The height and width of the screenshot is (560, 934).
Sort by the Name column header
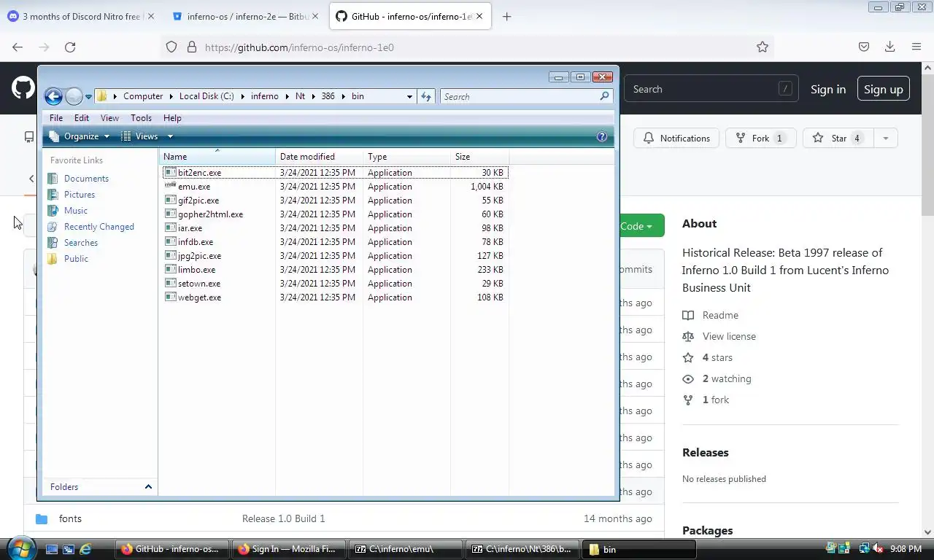click(217, 157)
